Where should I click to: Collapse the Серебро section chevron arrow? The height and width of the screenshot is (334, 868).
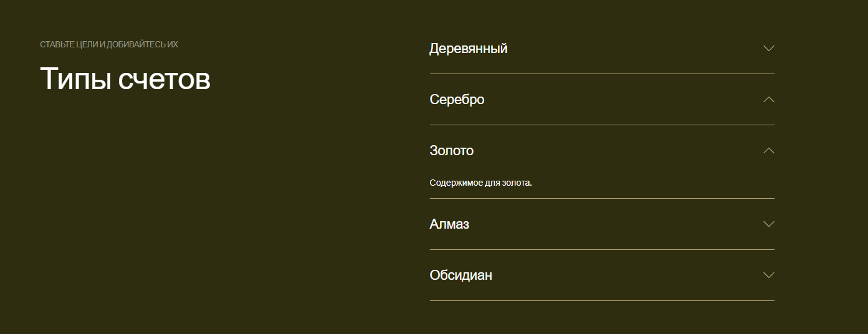click(x=768, y=99)
